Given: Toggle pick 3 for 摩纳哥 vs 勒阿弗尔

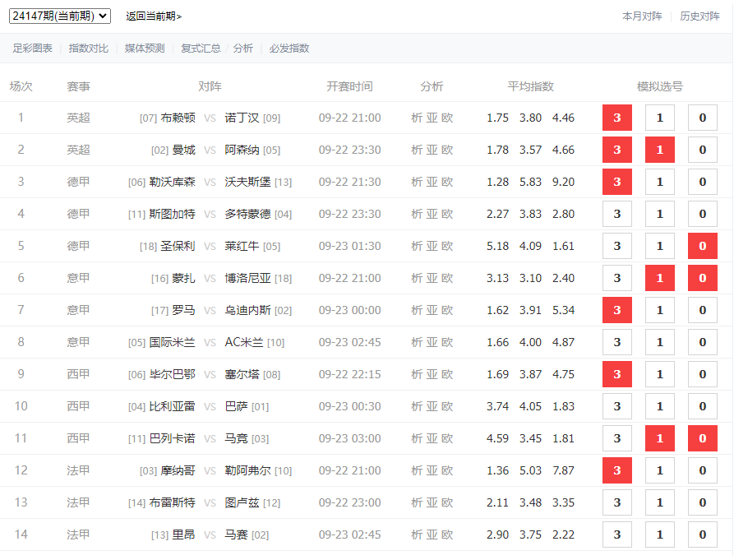Looking at the screenshot, I should point(617,470).
